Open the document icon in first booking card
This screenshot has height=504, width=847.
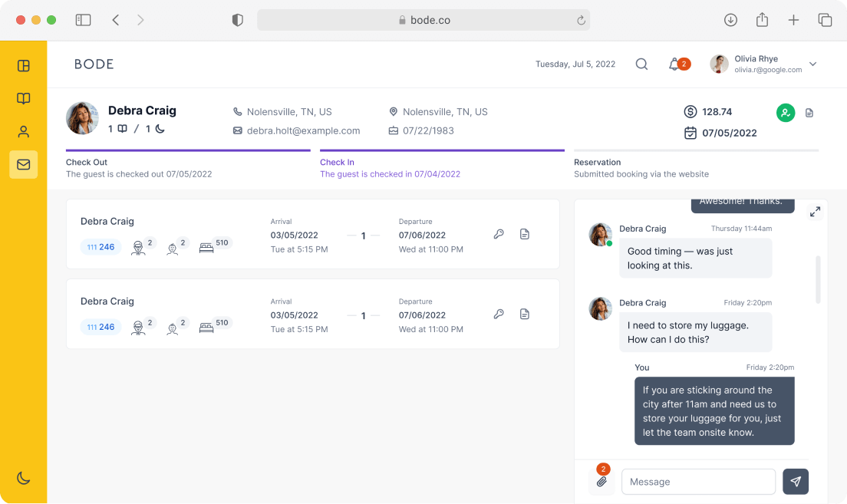coord(525,234)
